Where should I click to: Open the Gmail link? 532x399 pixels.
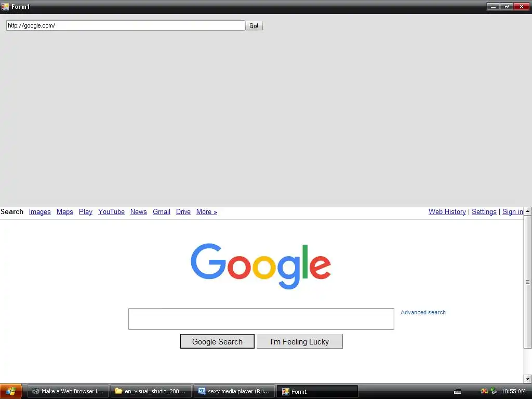pos(162,212)
